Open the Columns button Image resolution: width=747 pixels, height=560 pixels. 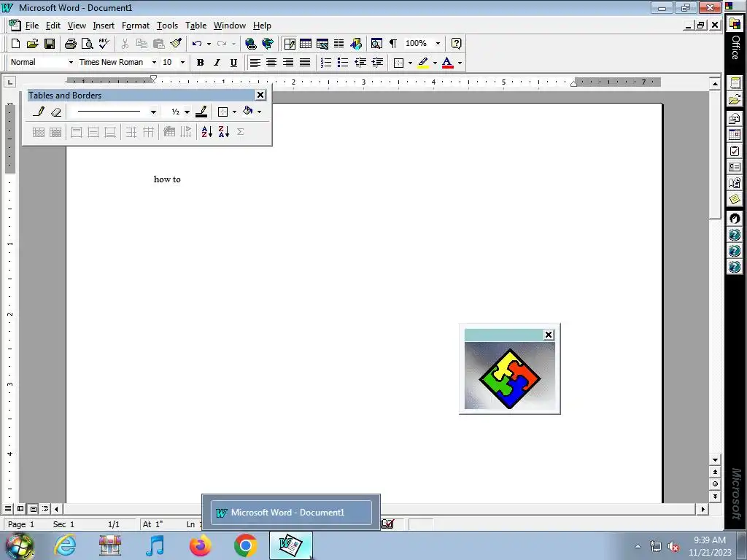click(338, 44)
